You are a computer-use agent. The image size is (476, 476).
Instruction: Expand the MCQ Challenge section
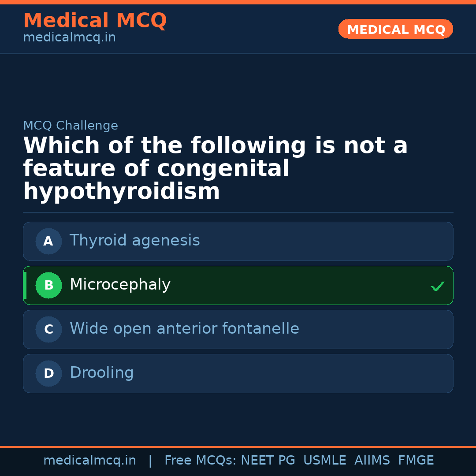tap(71, 126)
